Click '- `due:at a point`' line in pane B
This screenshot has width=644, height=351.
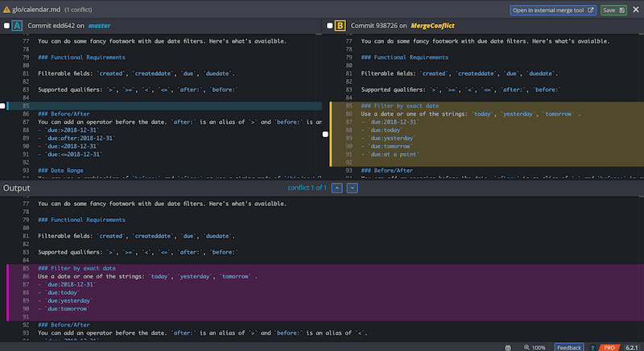[x=390, y=155]
